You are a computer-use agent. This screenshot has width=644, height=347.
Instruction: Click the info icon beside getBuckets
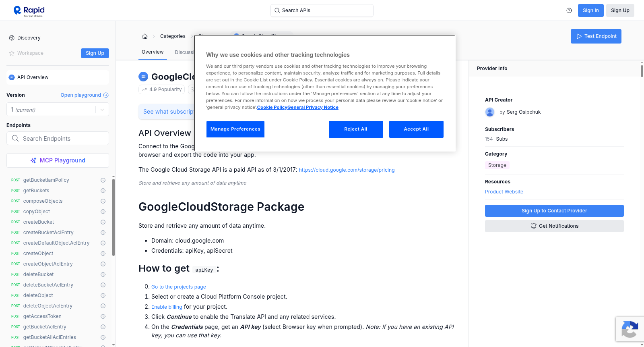coord(103,191)
